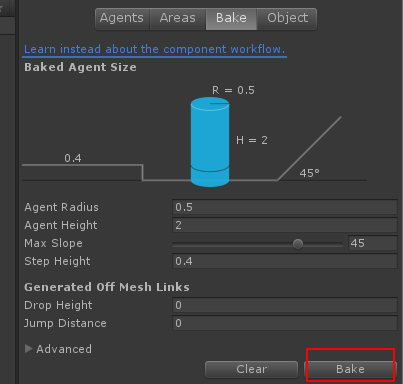Click the blue agent cylinder diagram
The width and height of the screenshot is (403, 384).
[210, 142]
